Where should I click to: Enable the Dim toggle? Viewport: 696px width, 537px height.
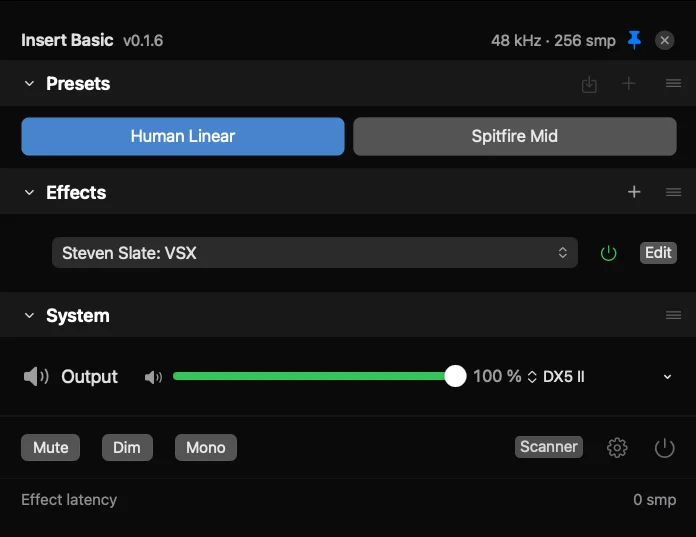(127, 447)
